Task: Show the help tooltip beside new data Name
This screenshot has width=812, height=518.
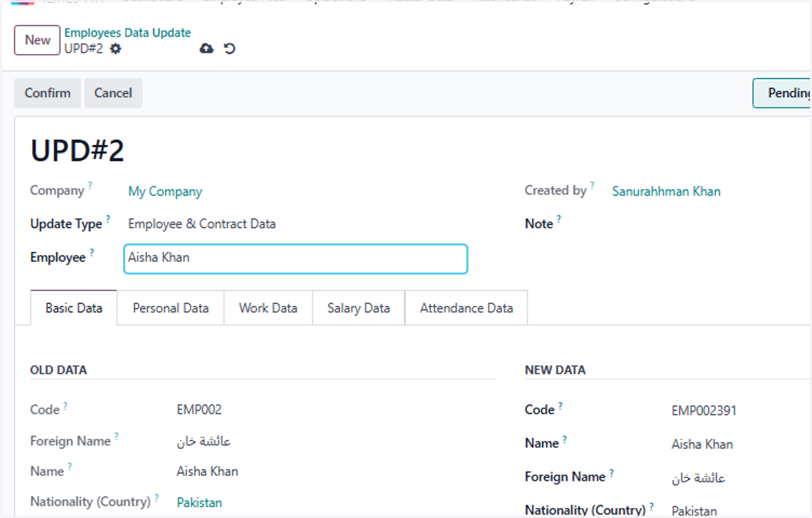Action: (564, 439)
